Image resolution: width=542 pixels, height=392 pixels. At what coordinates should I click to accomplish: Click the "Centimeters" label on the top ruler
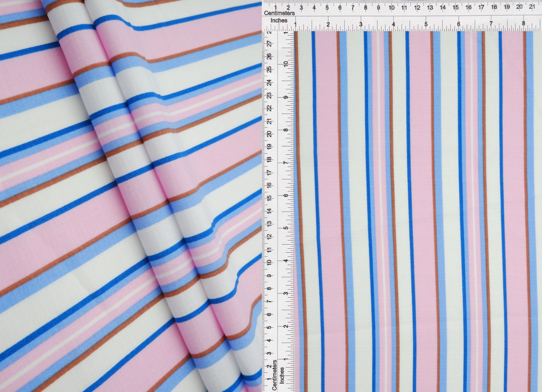click(x=279, y=13)
